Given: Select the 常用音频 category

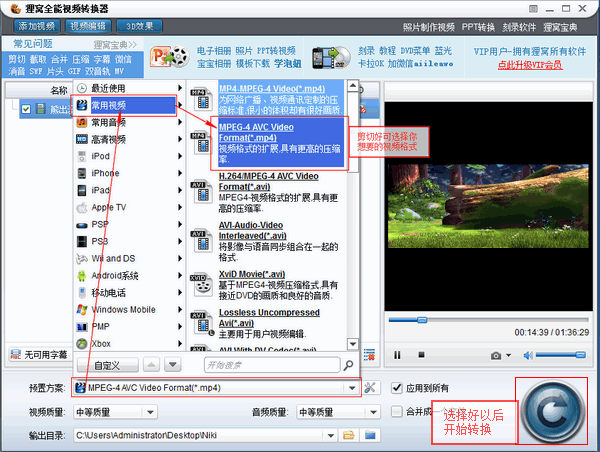Looking at the screenshot, I should [x=129, y=122].
